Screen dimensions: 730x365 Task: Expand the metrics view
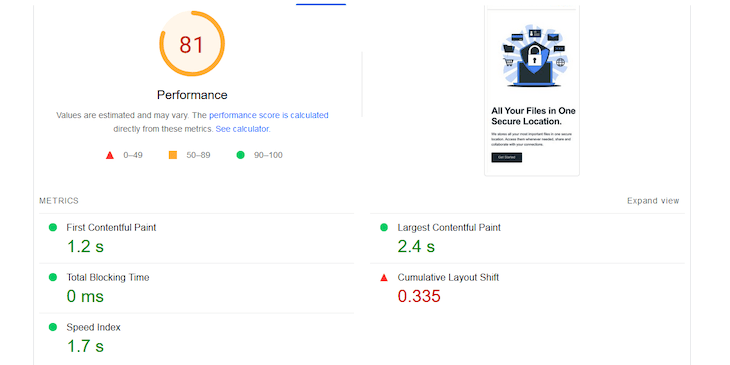point(653,201)
